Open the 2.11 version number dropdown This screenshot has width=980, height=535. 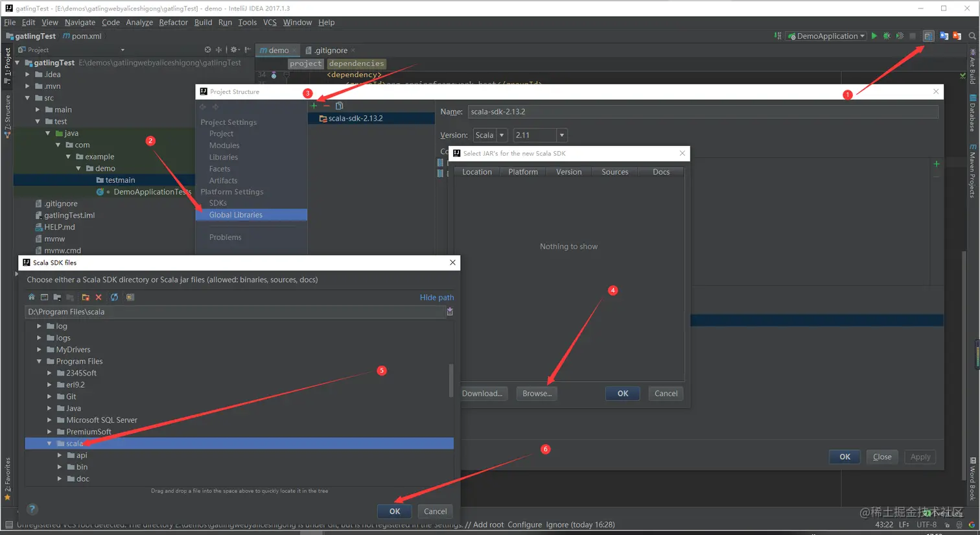click(540, 135)
